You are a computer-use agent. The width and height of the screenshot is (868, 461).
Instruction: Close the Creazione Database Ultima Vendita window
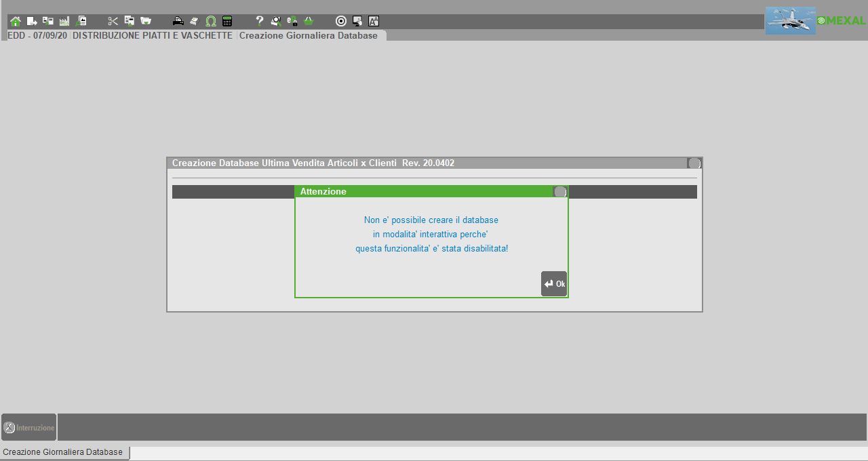pos(693,163)
